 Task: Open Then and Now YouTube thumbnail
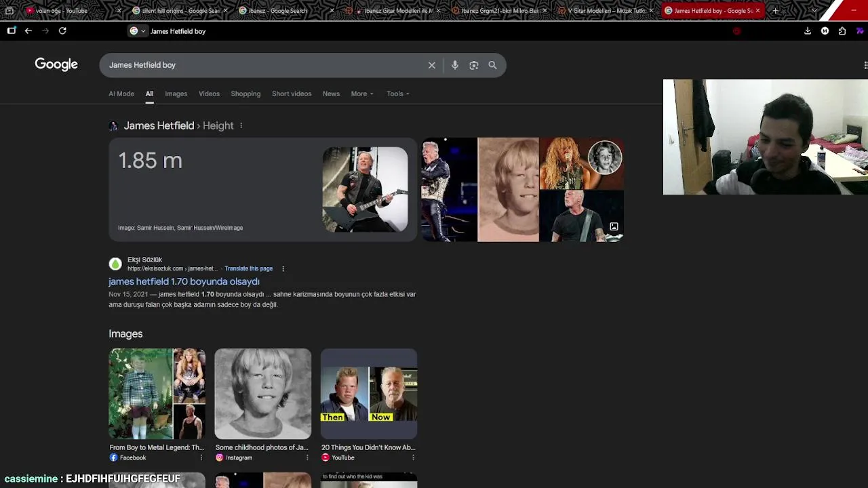pos(369,394)
